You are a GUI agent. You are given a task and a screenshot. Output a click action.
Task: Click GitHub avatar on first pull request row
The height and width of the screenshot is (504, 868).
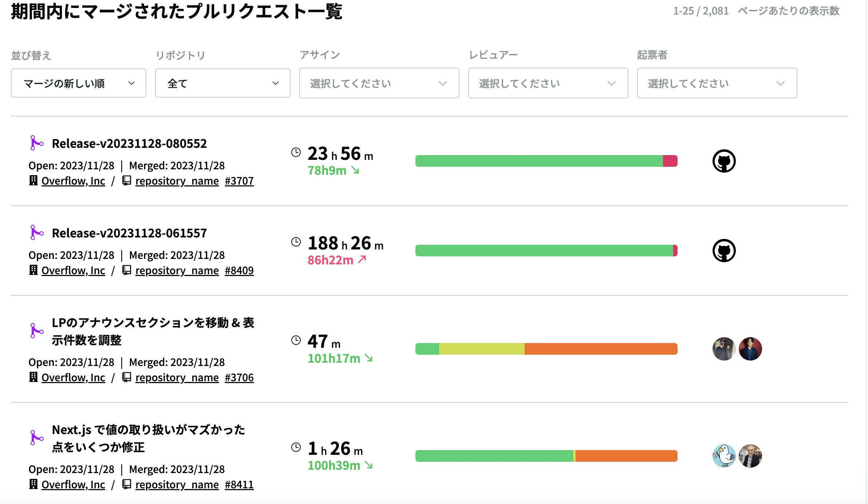[724, 161]
